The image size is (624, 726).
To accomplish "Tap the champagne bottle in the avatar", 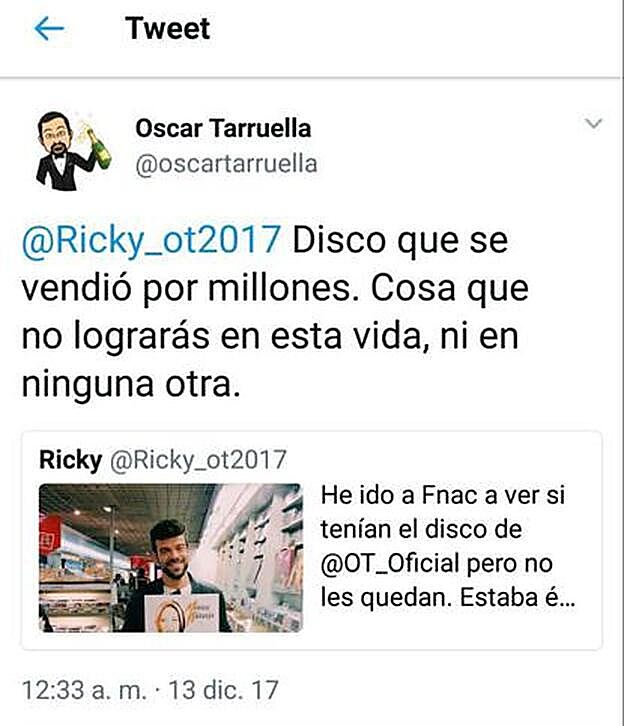I will click(x=99, y=145).
